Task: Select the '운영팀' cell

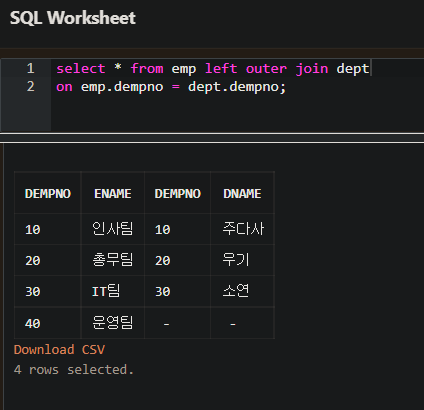Action: 113,323
